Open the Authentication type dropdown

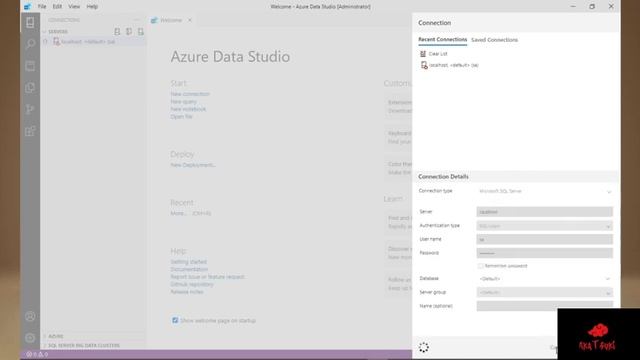pyautogui.click(x=544, y=226)
